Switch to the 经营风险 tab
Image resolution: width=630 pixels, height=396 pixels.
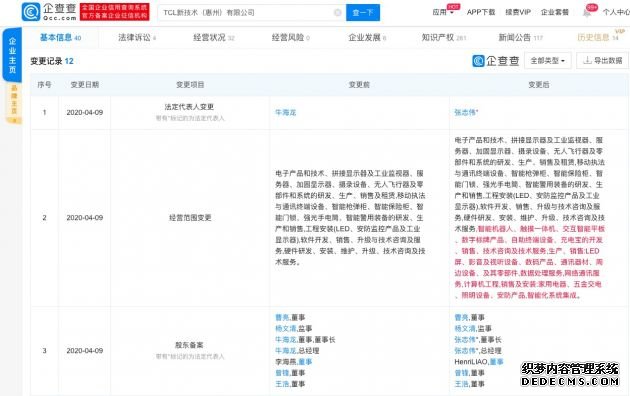coord(290,38)
